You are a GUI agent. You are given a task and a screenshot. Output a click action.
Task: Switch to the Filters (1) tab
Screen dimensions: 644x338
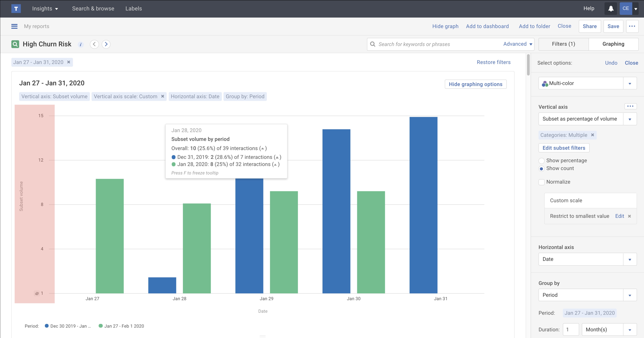563,44
